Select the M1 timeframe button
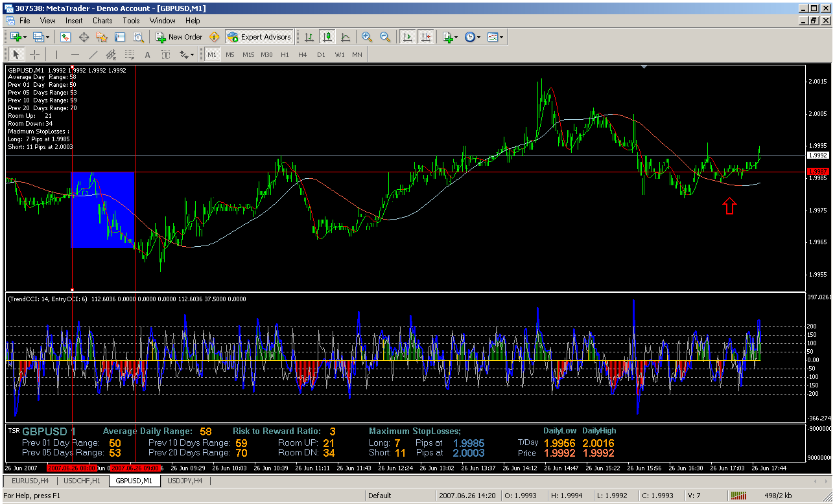 pos(212,55)
